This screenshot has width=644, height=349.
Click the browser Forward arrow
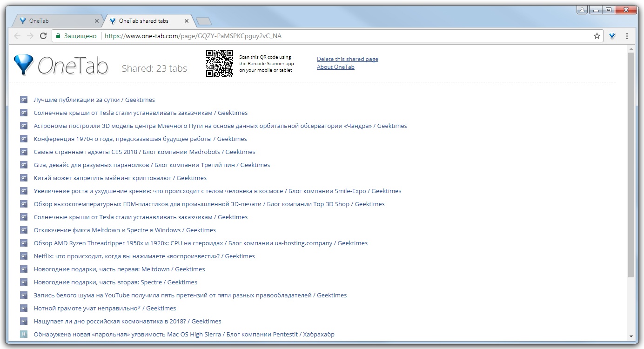tap(30, 36)
